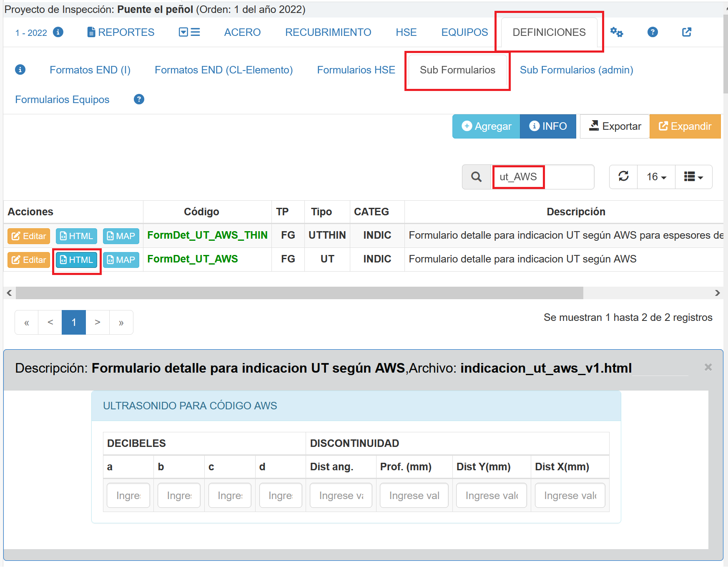Click the help question mark in top bar
Image resolution: width=728 pixels, height=570 pixels.
[653, 32]
